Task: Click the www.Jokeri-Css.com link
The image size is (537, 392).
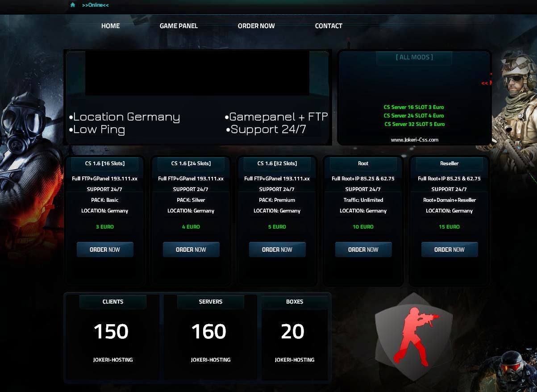Action: 415,140
